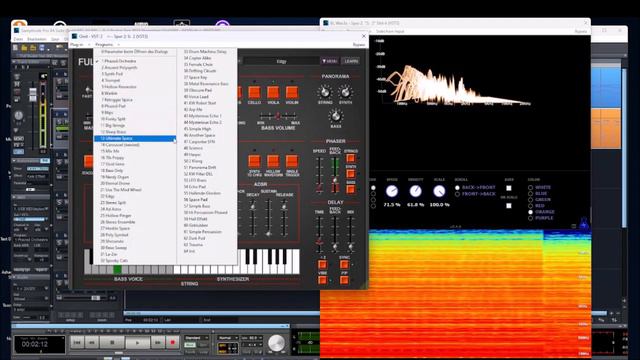Stop playback with the transport Stop button
This screenshot has width=640, height=360.
point(113,342)
